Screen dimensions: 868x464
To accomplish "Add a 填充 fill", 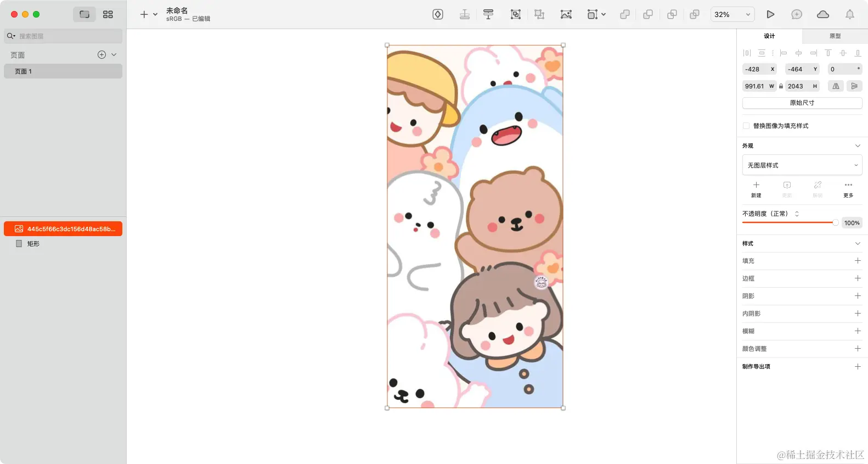I will click(858, 261).
